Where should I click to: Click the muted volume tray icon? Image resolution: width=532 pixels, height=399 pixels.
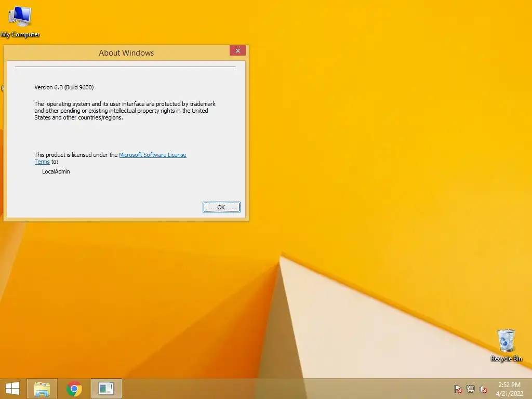(x=483, y=389)
